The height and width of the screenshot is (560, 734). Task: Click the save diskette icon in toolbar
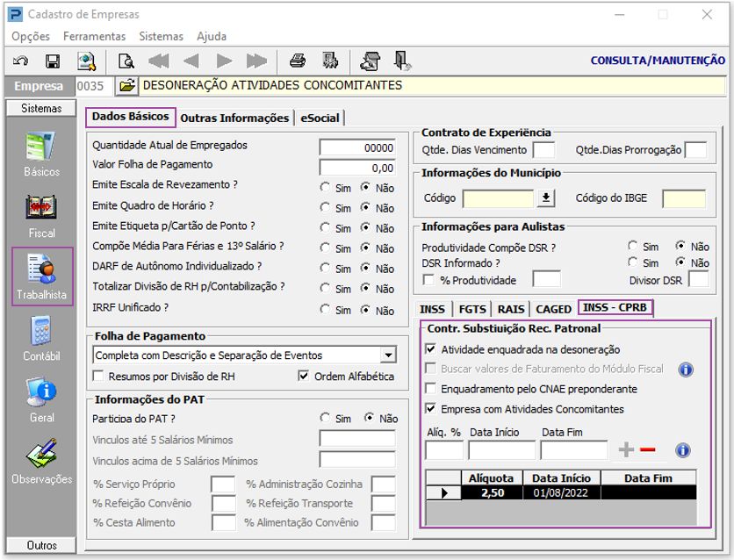pyautogui.click(x=52, y=61)
